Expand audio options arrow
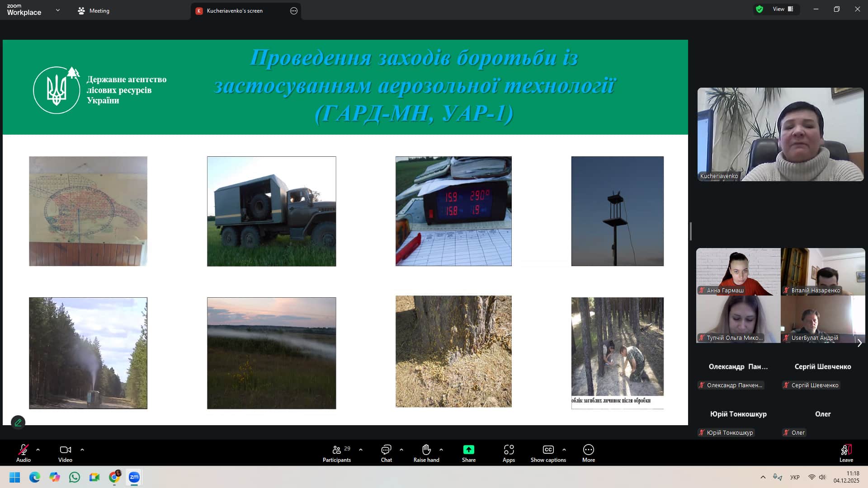This screenshot has width=868, height=488. pos(38,450)
